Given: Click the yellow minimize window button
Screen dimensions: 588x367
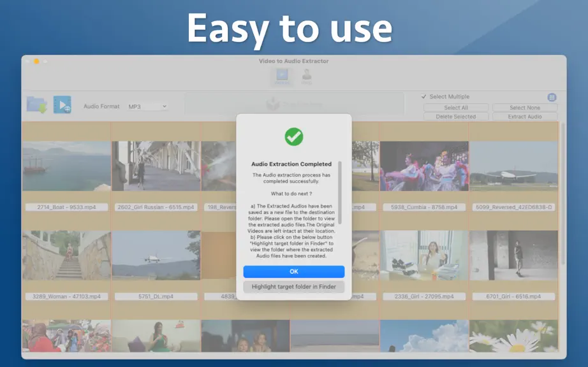Looking at the screenshot, I should coord(36,61).
